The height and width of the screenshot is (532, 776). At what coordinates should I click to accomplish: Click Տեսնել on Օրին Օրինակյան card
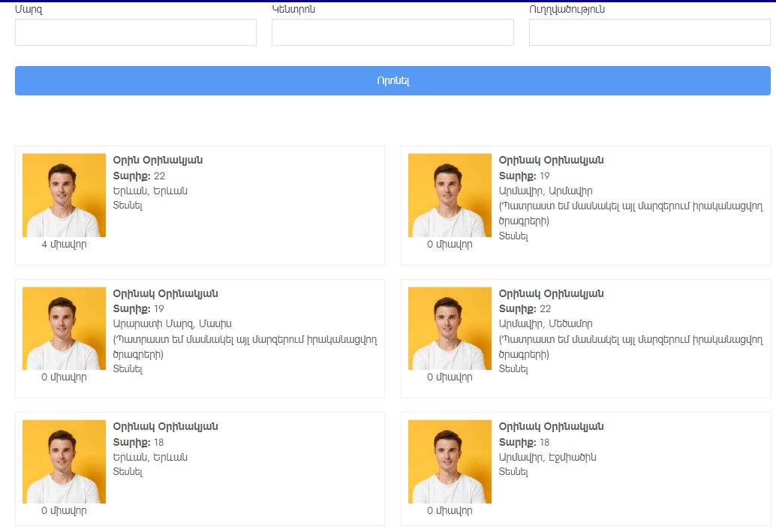click(128, 206)
